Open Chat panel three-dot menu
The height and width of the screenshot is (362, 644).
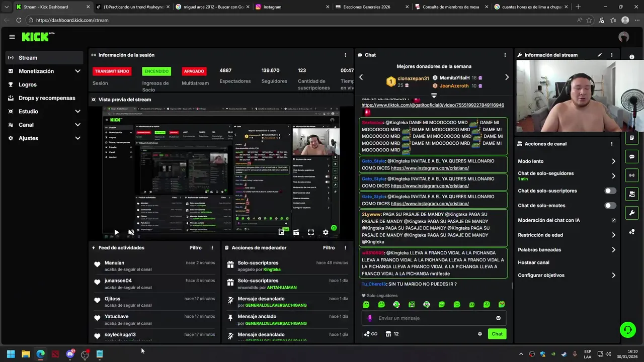pyautogui.click(x=505, y=55)
